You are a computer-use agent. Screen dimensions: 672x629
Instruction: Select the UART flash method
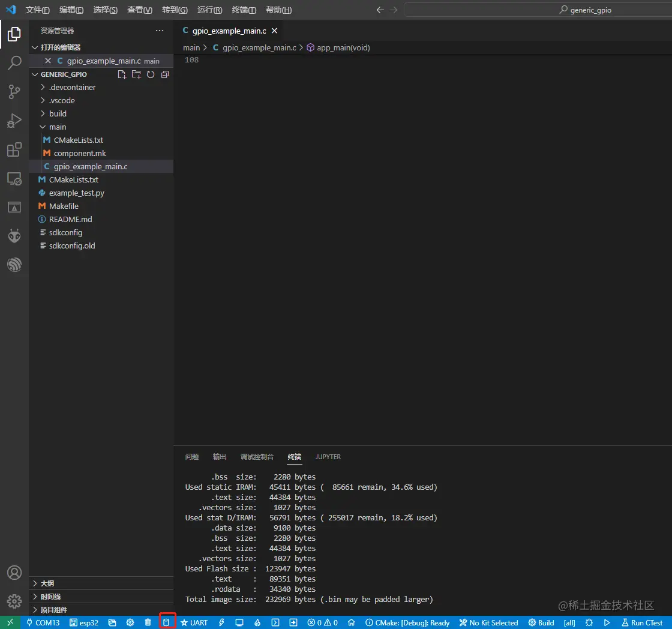(x=194, y=622)
